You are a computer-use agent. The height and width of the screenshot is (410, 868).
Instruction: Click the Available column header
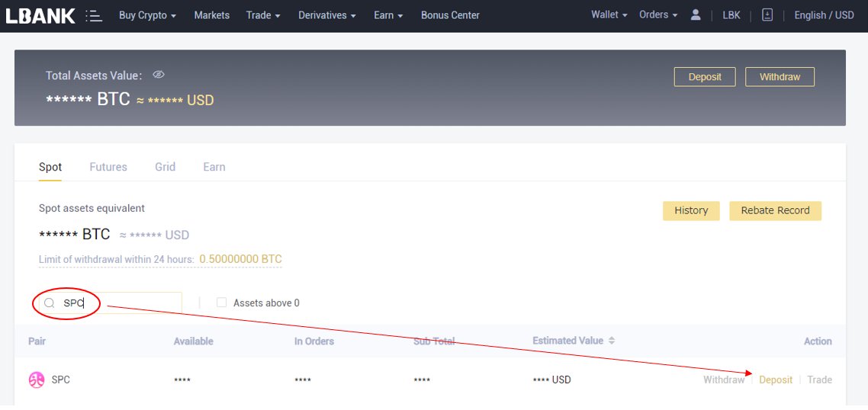click(193, 341)
